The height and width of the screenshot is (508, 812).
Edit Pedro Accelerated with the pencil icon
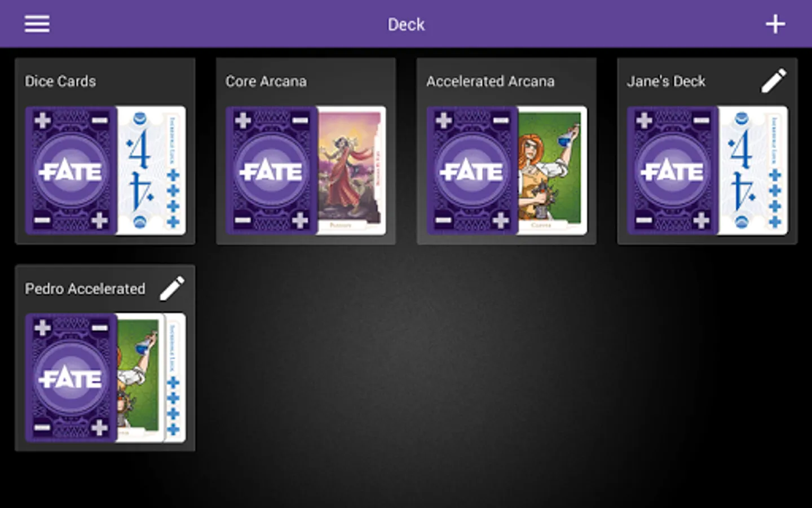point(172,288)
